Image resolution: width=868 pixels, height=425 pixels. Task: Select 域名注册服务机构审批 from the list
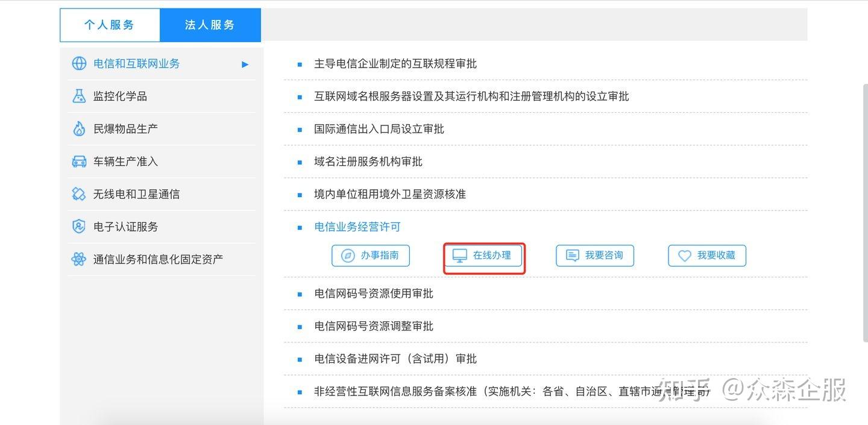coord(367,161)
